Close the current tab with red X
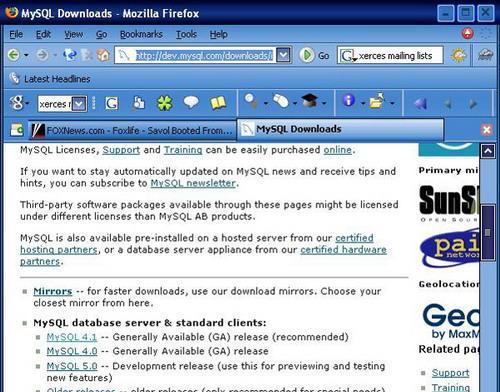 tap(487, 130)
